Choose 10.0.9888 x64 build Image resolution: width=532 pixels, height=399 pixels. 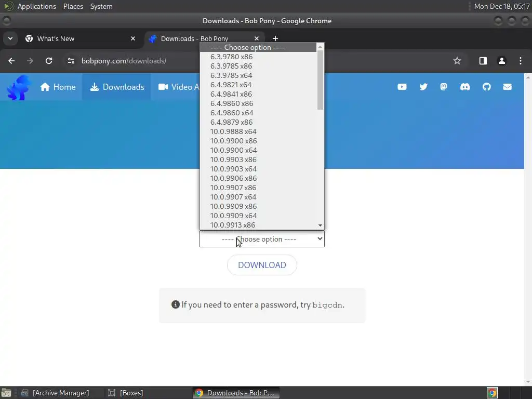click(258, 131)
